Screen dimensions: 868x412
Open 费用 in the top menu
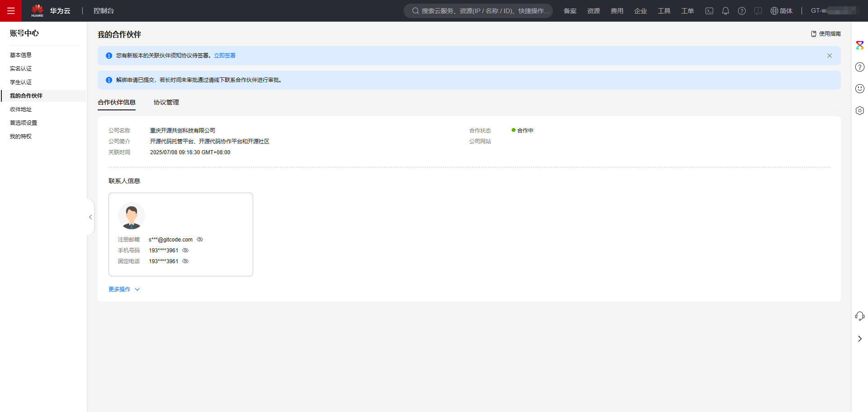click(617, 10)
